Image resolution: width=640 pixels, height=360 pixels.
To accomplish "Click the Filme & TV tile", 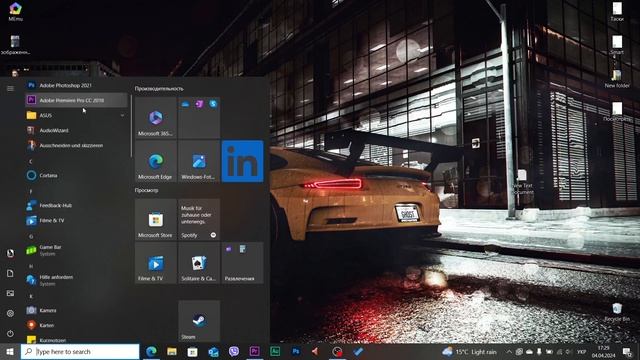I will pos(156,263).
